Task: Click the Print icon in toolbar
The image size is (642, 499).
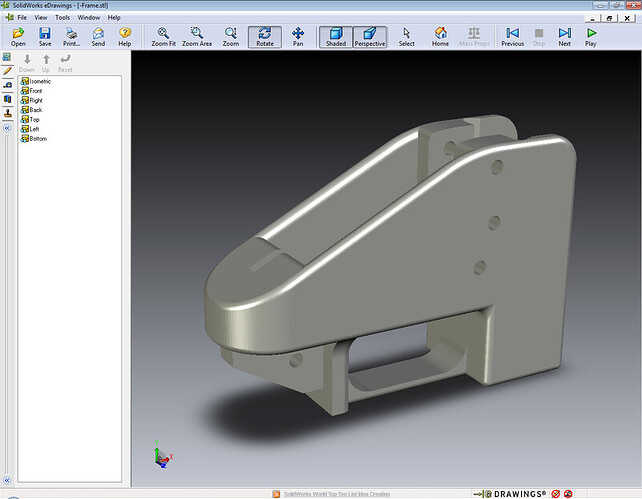Action: (x=72, y=37)
